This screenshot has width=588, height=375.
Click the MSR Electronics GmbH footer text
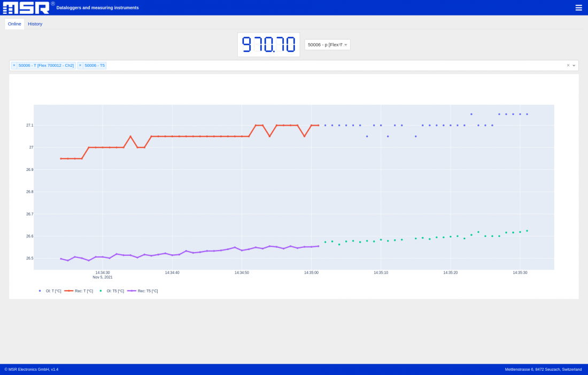32,369
